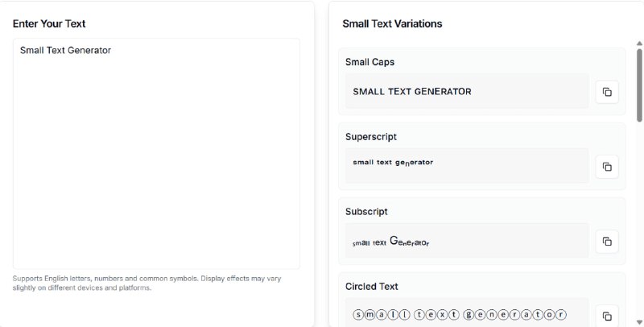
Task: Copy the Small Caps text result
Action: pos(607,92)
